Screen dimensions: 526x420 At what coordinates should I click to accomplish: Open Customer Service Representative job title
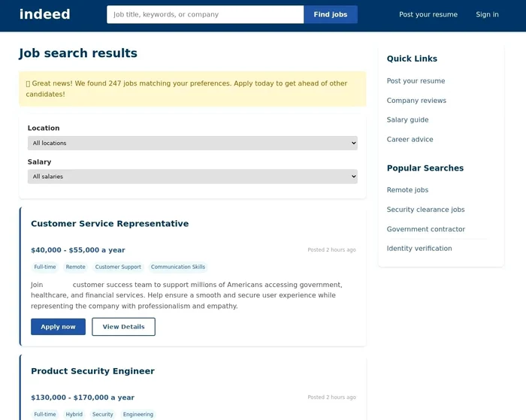[110, 224]
